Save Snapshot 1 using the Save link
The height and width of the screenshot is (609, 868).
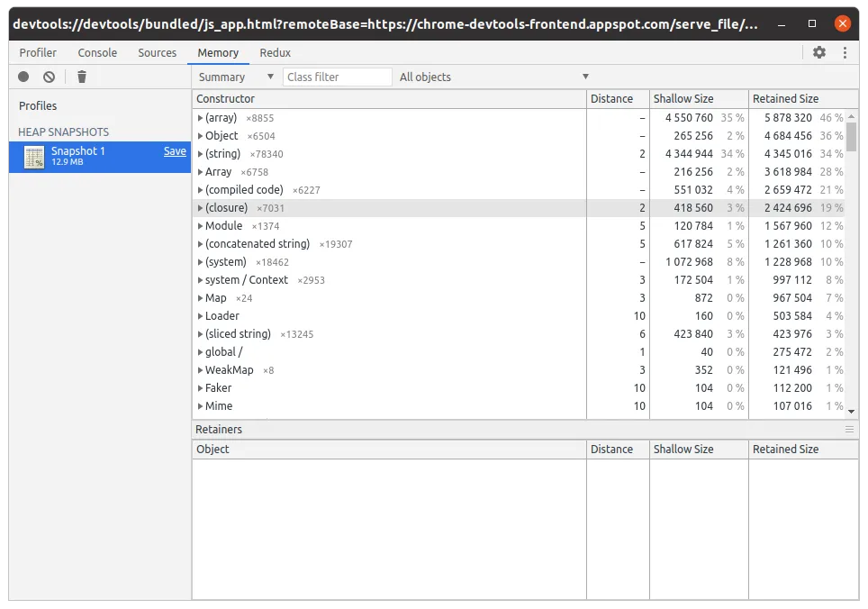coord(175,150)
